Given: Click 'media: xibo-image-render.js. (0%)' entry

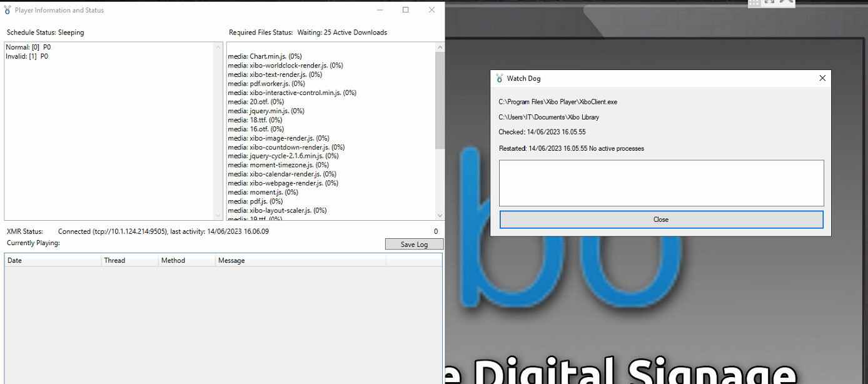Looking at the screenshot, I should (278, 138).
